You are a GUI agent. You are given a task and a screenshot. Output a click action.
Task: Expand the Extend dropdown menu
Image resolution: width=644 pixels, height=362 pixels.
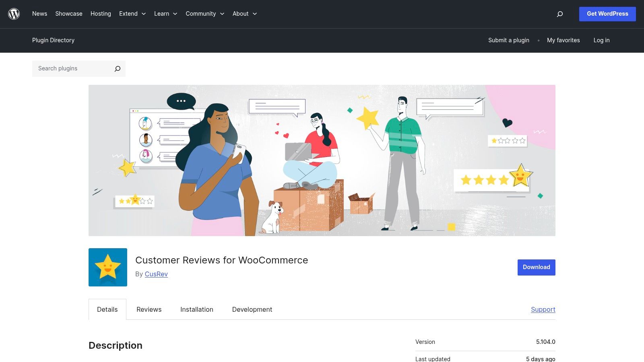coord(132,14)
